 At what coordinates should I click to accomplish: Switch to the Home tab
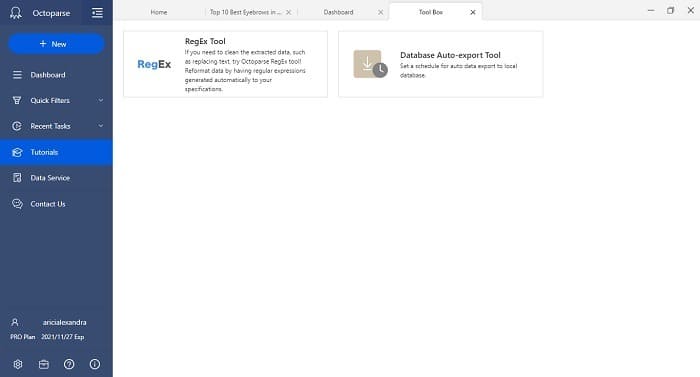tap(159, 12)
